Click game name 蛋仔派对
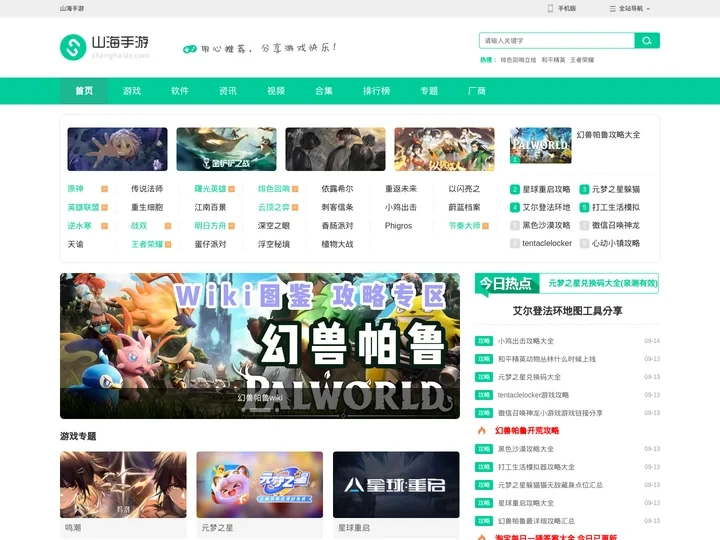The height and width of the screenshot is (540, 720). pyautogui.click(x=210, y=244)
